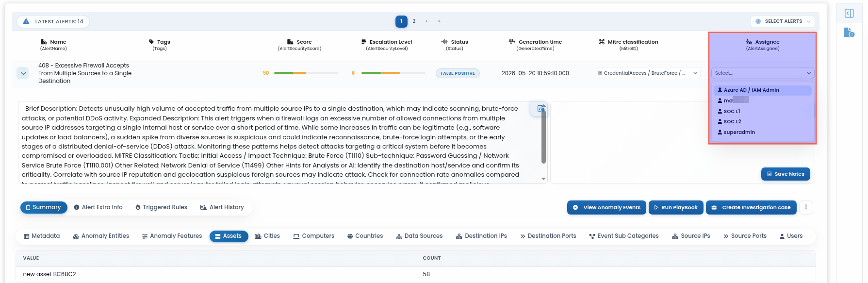Image resolution: width=868 pixels, height=283 pixels.
Task: Switch to the Triggered Rules tab
Action: 161,207
